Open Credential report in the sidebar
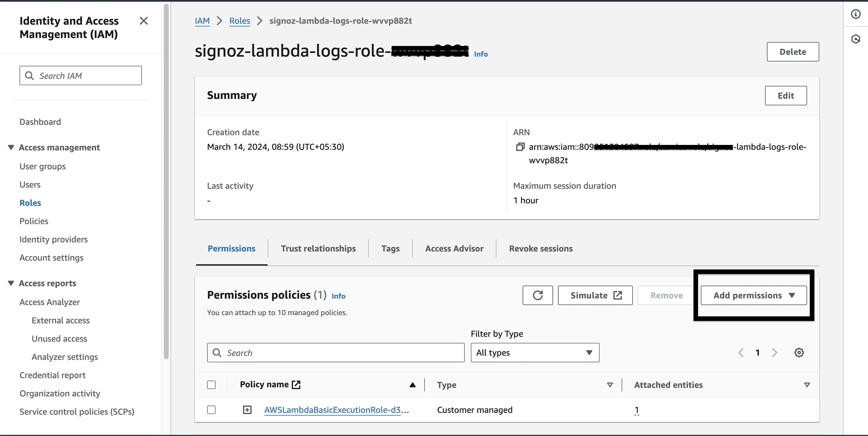This screenshot has height=436, width=868. [x=53, y=375]
